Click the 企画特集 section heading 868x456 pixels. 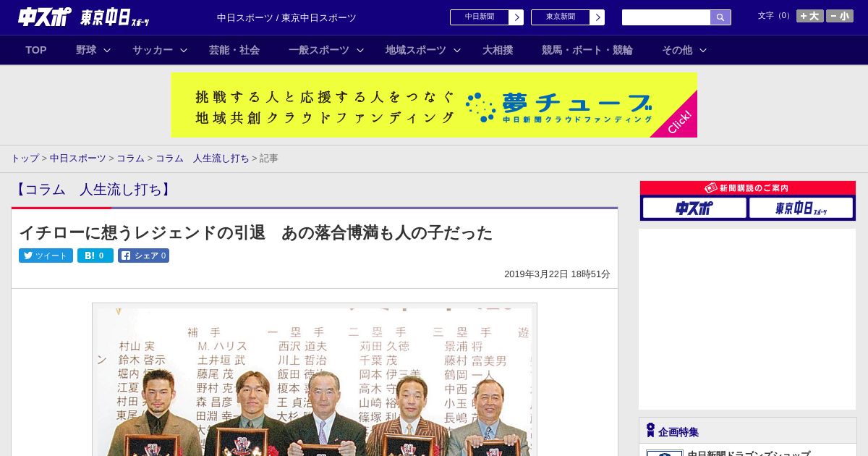pyautogui.click(x=678, y=432)
